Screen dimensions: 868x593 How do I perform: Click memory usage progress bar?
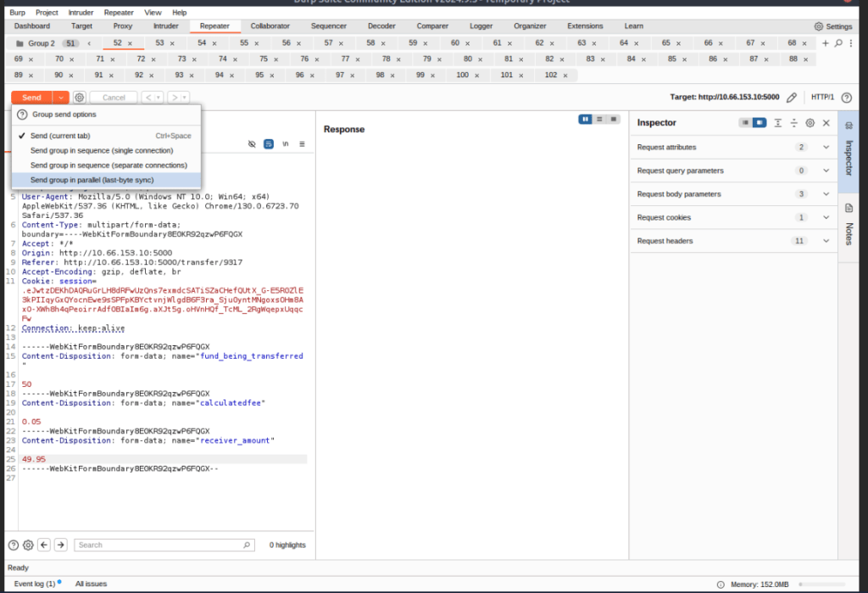[x=822, y=585]
